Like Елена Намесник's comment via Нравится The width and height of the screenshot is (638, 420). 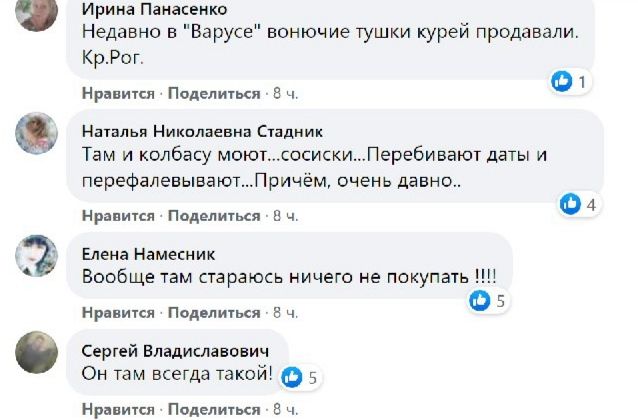[118, 313]
